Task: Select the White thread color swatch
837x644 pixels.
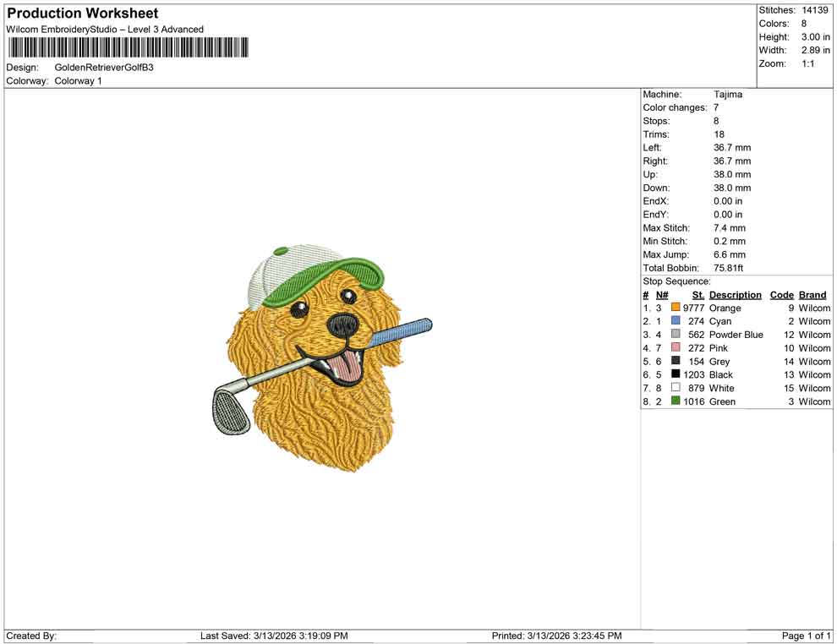Action: 676,388
